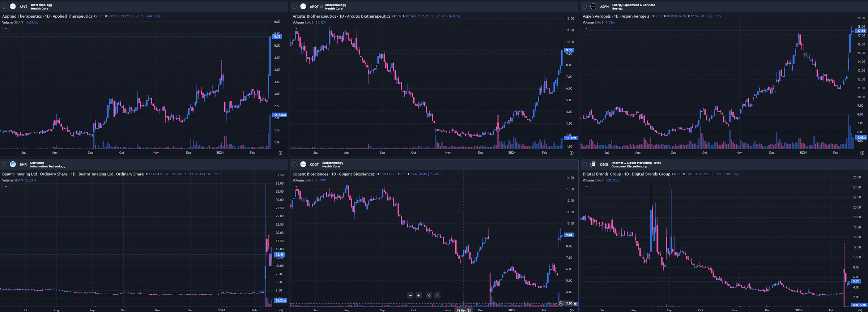Click the Applied Therapeutics company logo

coord(13,7)
